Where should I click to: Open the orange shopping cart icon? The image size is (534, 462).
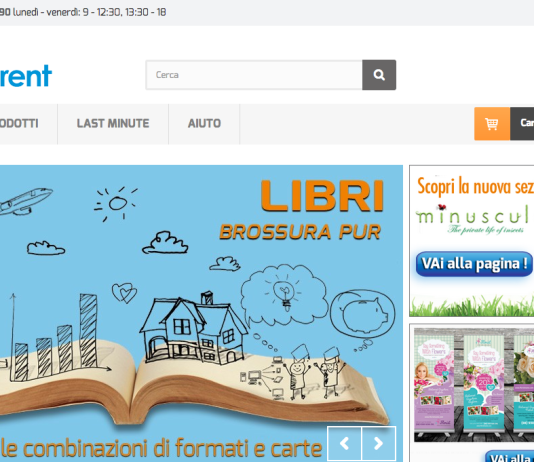coord(492,124)
